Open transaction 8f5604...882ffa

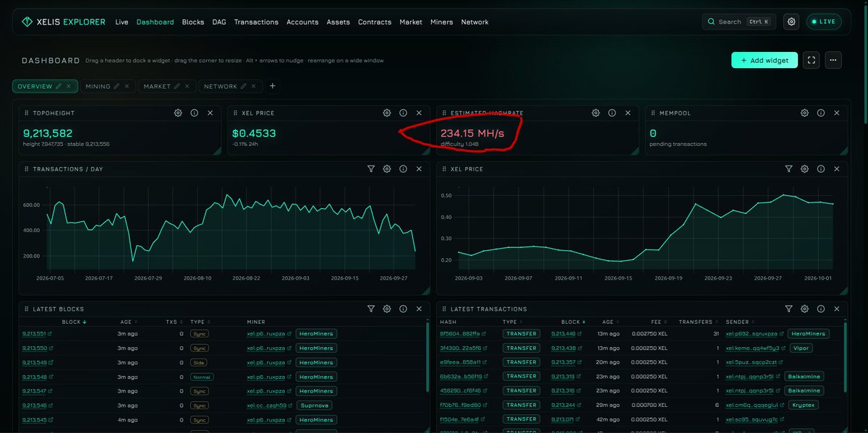pos(459,334)
